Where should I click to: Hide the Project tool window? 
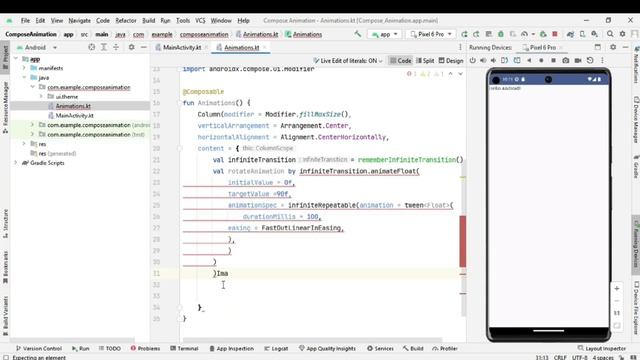[x=144, y=47]
